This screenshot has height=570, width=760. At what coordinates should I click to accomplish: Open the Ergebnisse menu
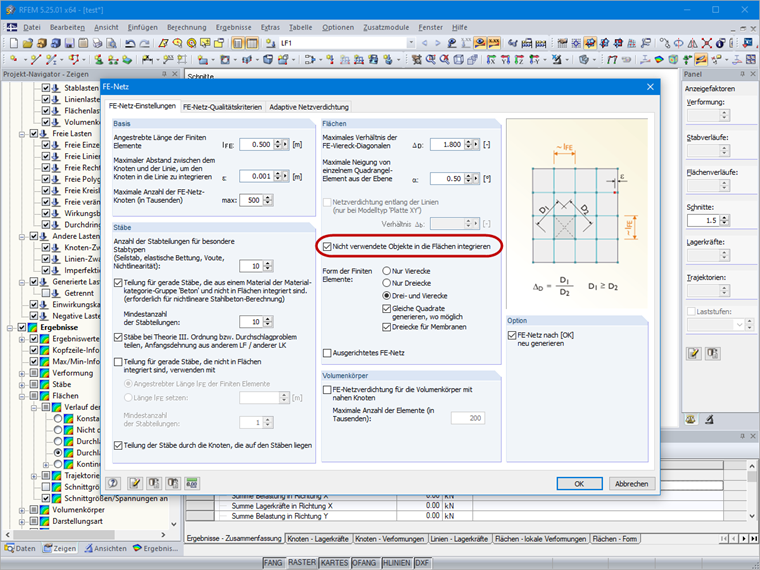point(234,27)
